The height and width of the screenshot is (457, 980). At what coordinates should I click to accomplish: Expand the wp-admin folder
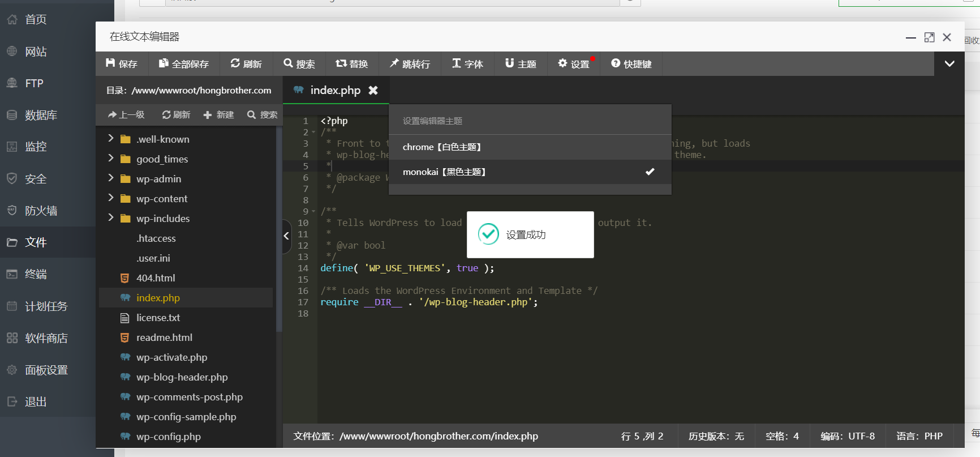click(111, 178)
